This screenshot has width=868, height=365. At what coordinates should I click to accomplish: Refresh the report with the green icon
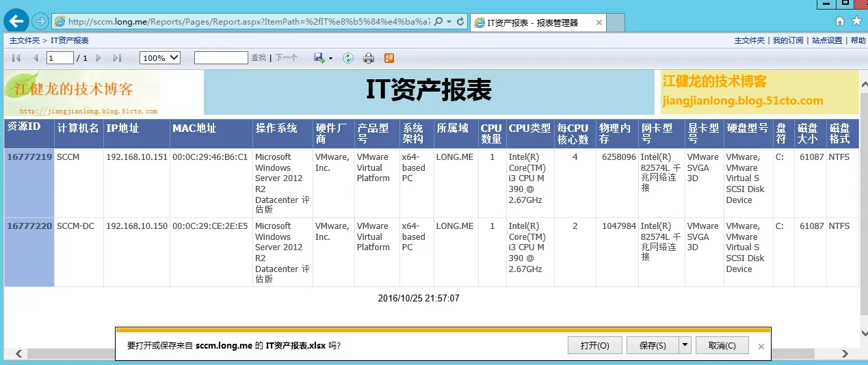(348, 58)
